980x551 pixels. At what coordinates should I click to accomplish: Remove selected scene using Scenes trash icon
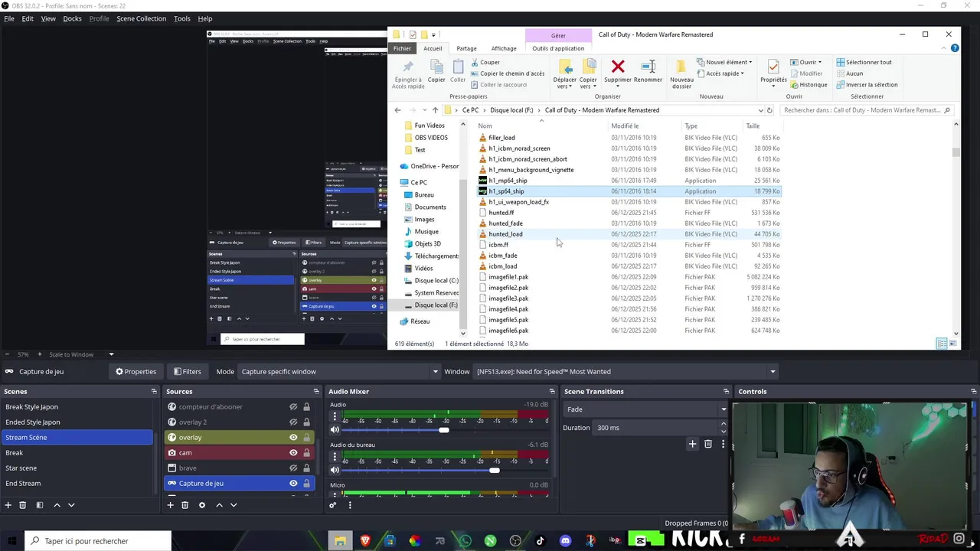tap(22, 505)
